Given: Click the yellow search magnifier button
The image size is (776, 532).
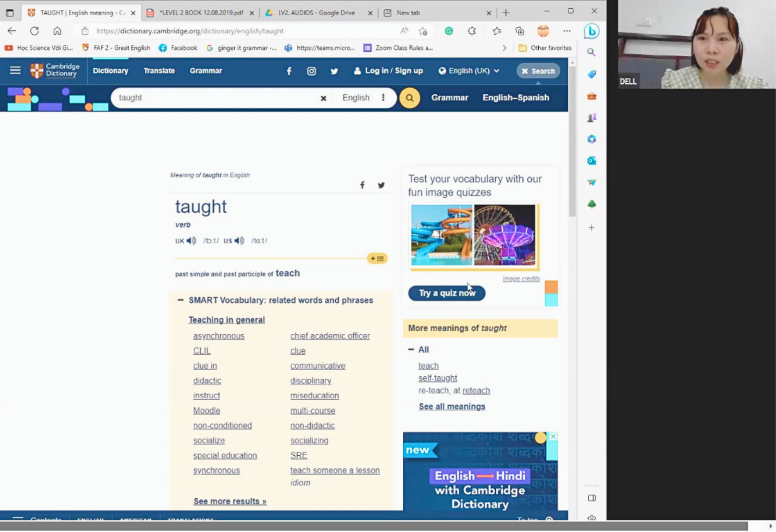Looking at the screenshot, I should tap(409, 98).
